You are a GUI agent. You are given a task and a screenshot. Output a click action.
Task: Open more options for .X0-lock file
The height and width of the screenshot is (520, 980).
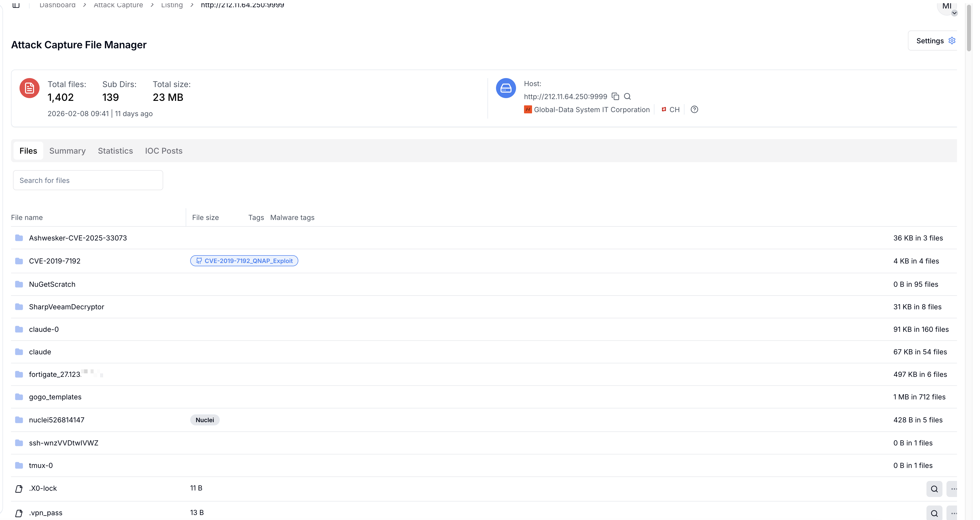(953, 489)
